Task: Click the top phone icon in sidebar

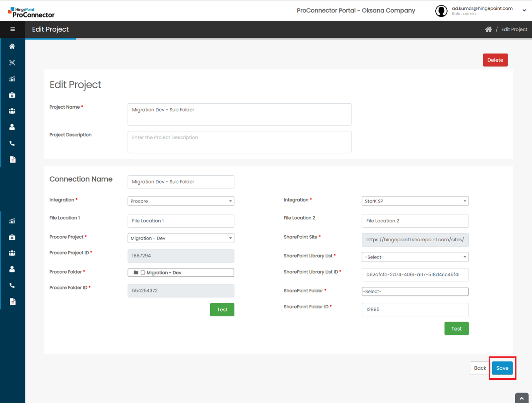Action: click(12, 143)
